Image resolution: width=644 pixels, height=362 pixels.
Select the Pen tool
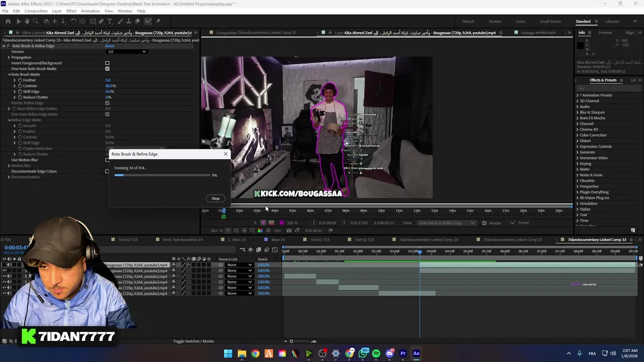[x=101, y=21]
